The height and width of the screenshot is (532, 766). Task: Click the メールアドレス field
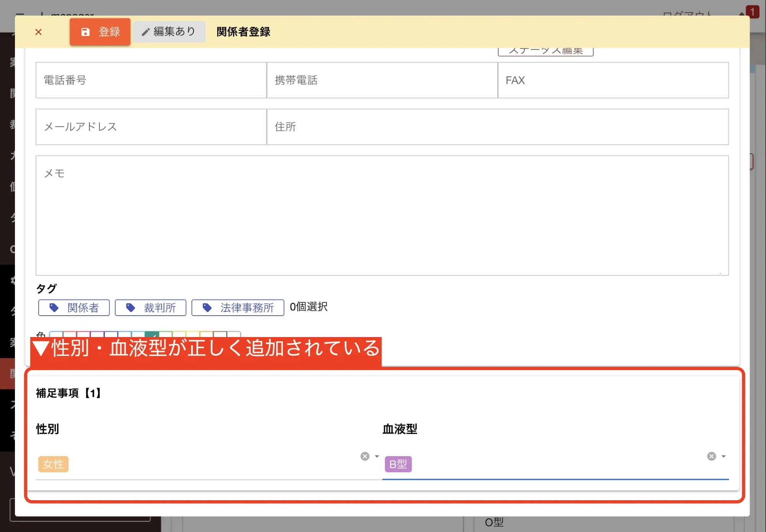point(151,127)
